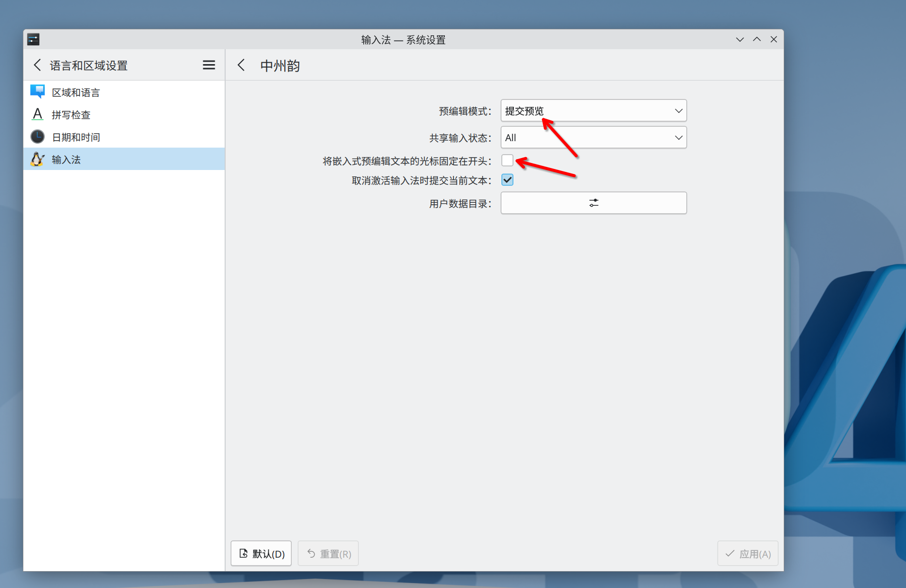Click the 默认(D) button
906x588 pixels.
click(x=261, y=553)
